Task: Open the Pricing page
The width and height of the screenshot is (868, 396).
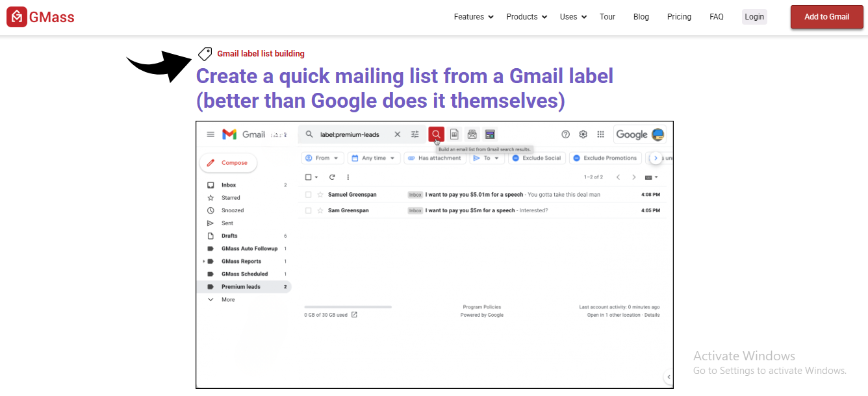Action: click(679, 17)
